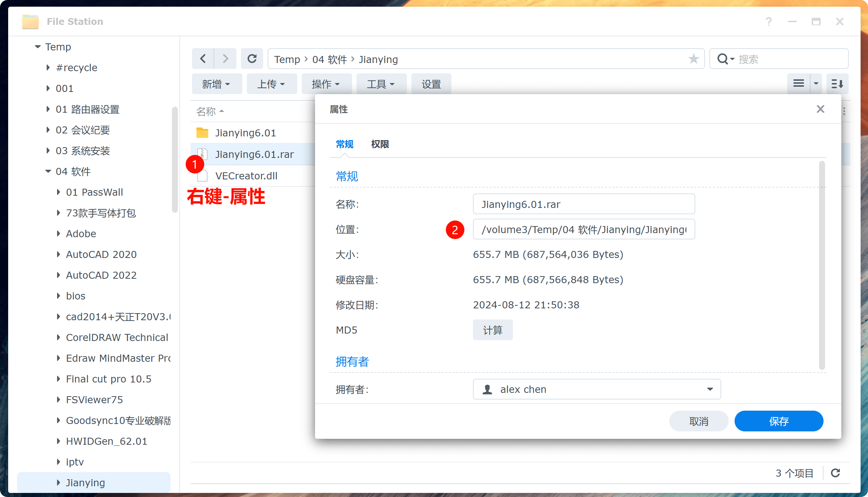Close the 属性 properties dialog
The width and height of the screenshot is (868, 497).
(820, 109)
